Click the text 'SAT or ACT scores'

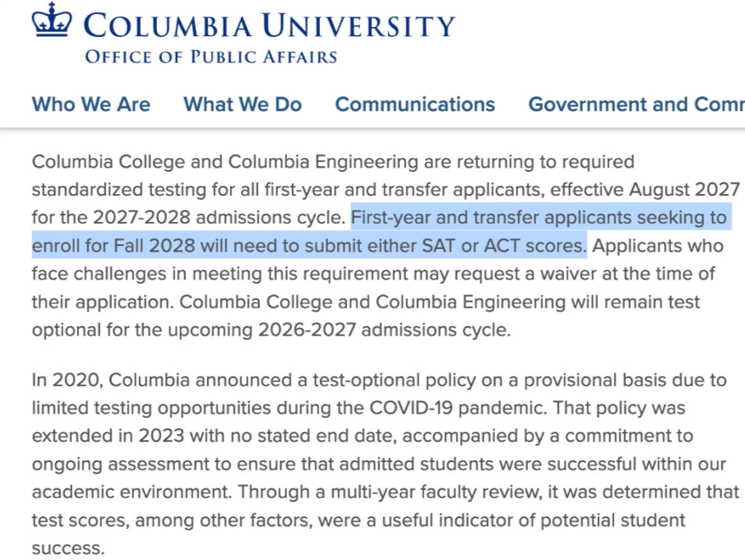point(502,246)
